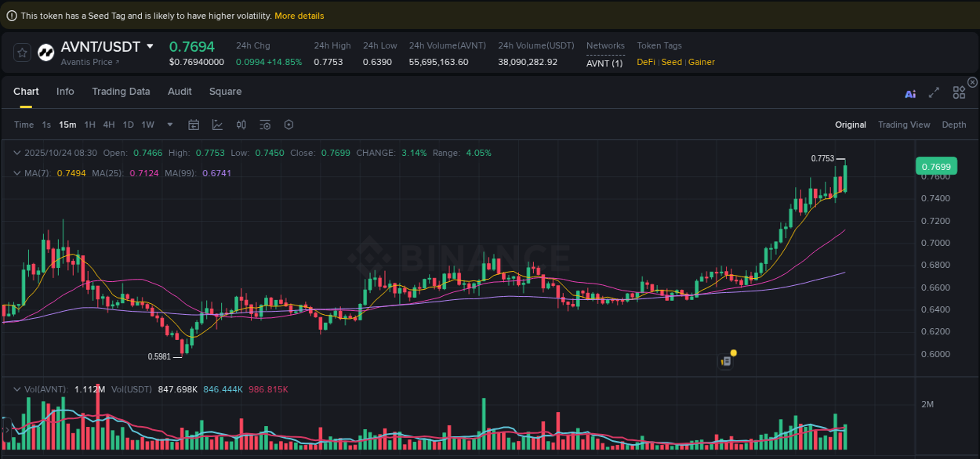The width and height of the screenshot is (980, 459).
Task: Select the DeFi token tag
Action: point(645,62)
